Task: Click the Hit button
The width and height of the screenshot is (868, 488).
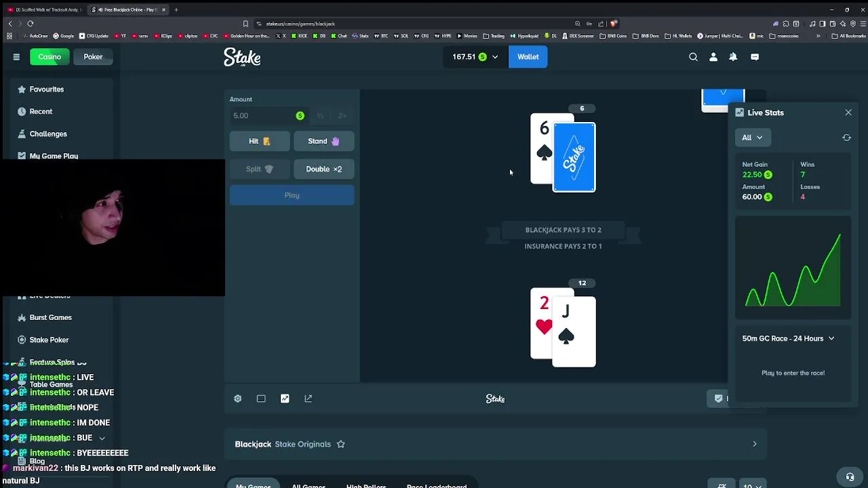Action: (x=260, y=141)
